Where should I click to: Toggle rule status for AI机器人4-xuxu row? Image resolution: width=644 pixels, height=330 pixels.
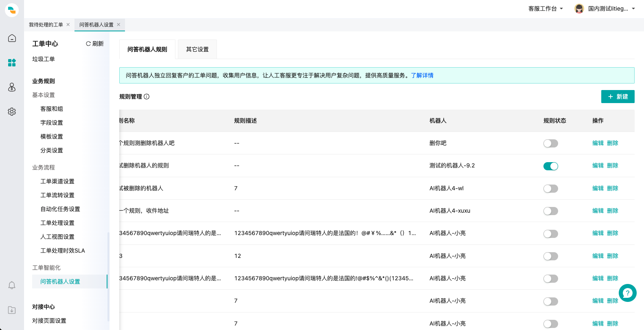[x=550, y=211]
